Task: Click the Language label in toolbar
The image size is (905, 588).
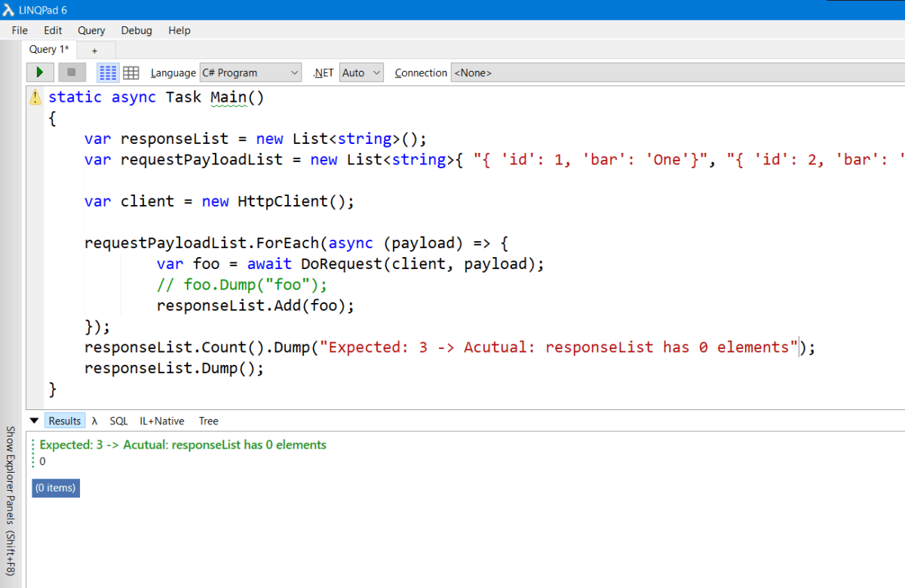Action: (173, 73)
